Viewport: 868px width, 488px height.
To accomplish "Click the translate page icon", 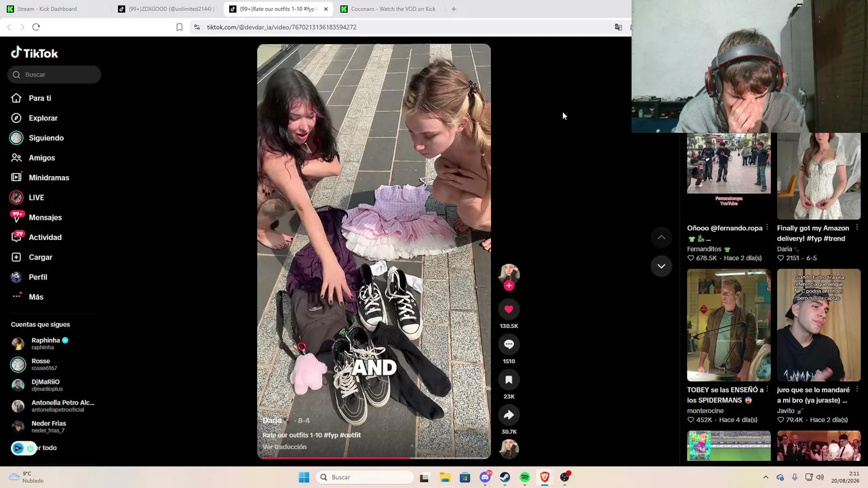I will (x=618, y=27).
